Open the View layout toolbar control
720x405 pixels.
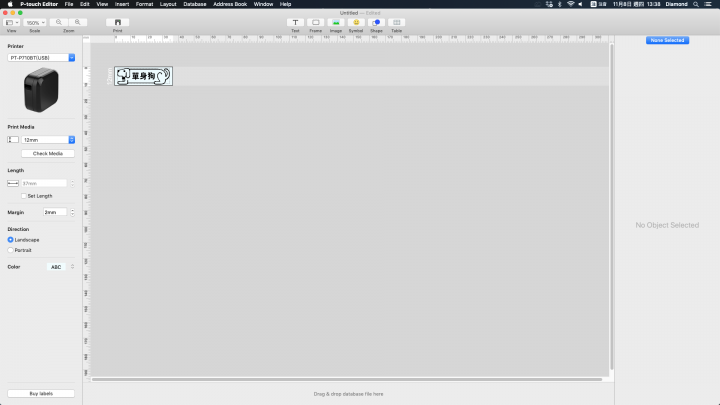tap(11, 22)
